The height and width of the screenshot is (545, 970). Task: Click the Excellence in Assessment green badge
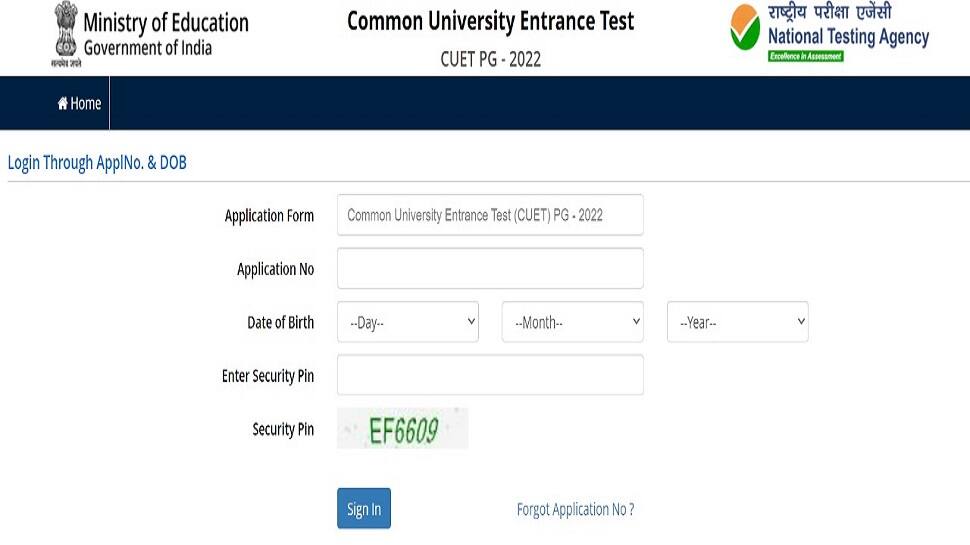(805, 56)
